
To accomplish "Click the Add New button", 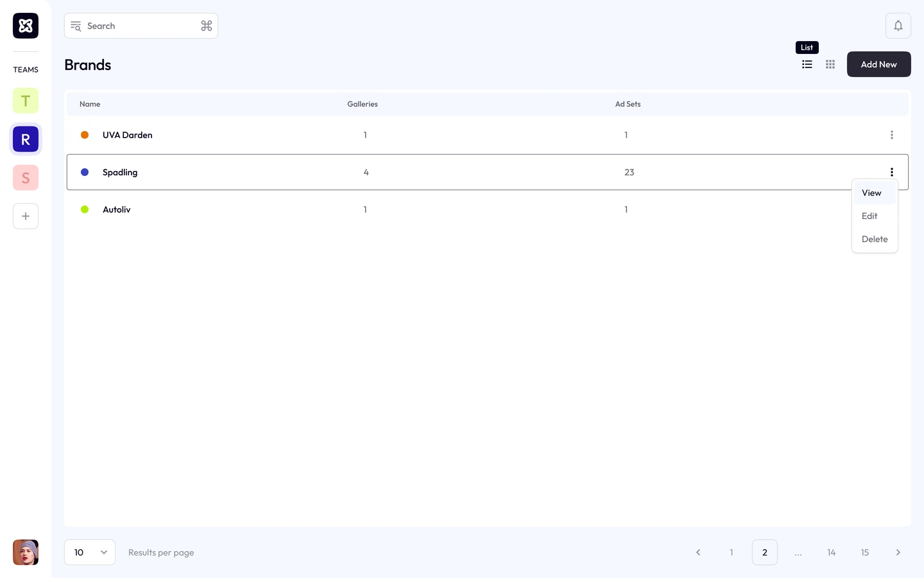I will tap(879, 64).
